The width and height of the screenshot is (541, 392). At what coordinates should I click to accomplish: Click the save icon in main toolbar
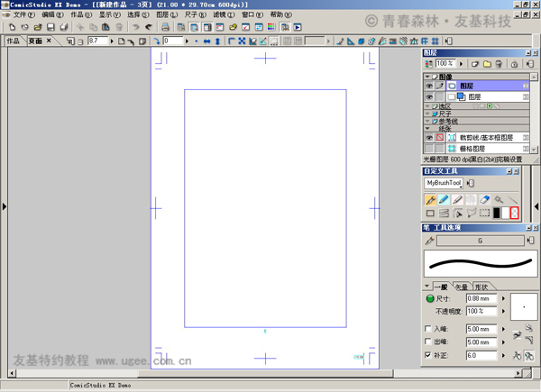click(50, 27)
